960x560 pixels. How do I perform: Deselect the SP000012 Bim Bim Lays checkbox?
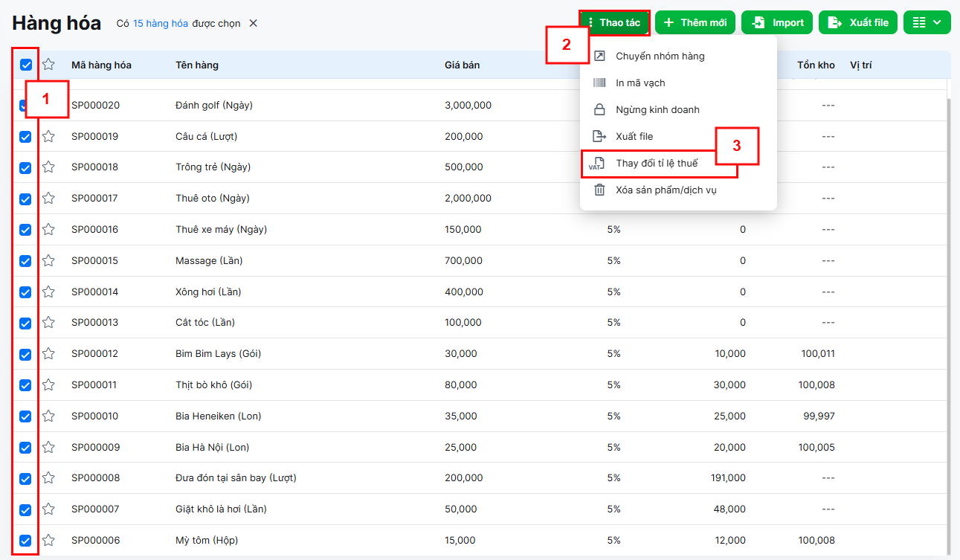point(25,355)
